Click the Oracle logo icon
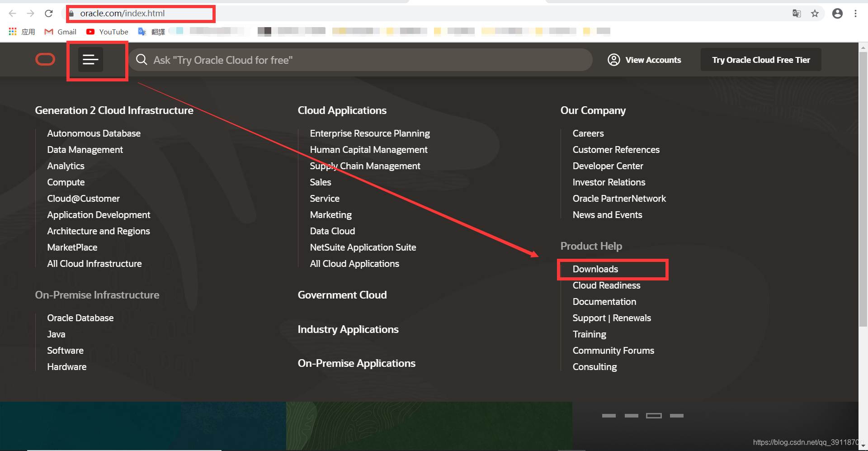 tap(45, 59)
